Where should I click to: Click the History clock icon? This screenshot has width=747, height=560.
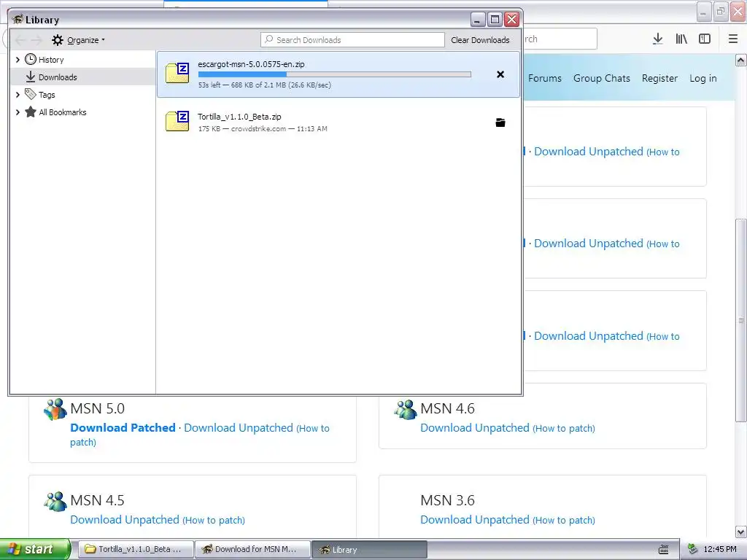[31, 59]
